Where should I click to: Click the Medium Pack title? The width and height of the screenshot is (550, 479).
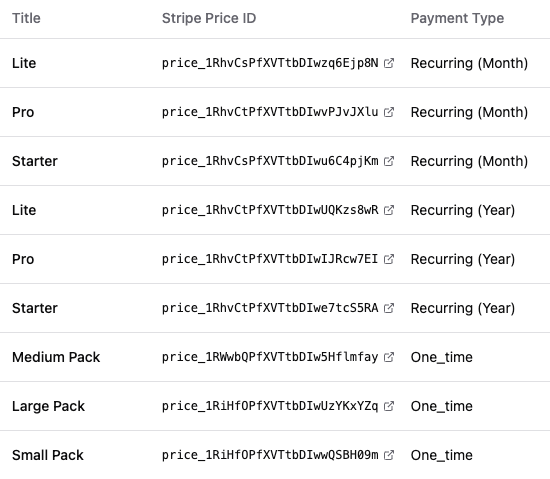coord(56,357)
